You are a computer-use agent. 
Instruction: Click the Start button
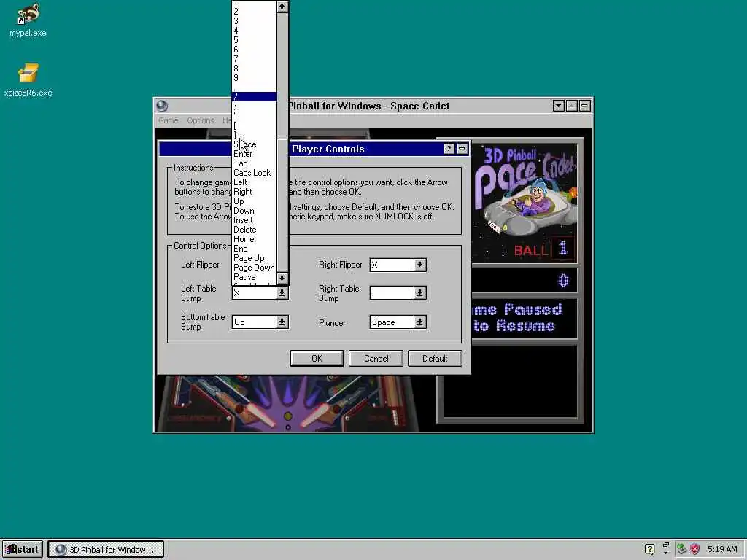(x=23, y=549)
